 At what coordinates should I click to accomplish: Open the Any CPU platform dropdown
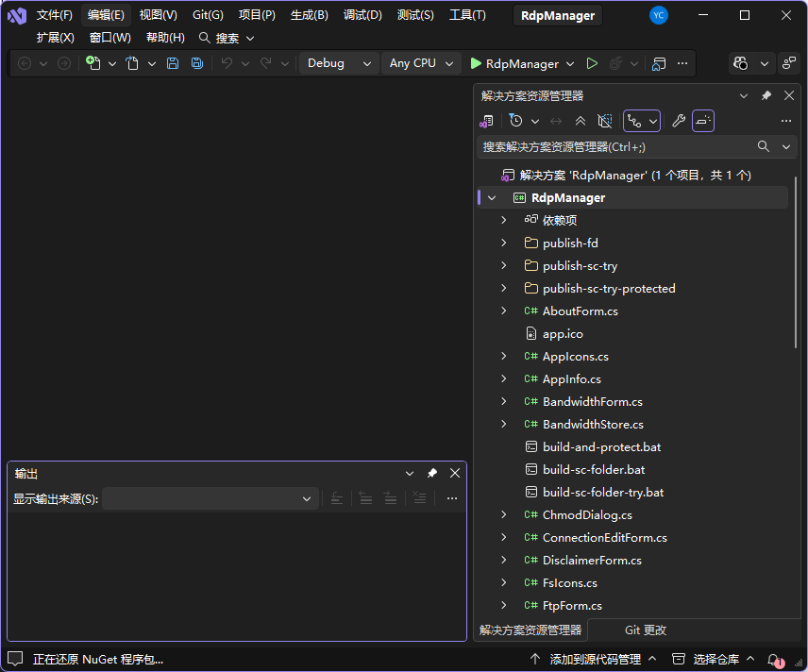[421, 63]
